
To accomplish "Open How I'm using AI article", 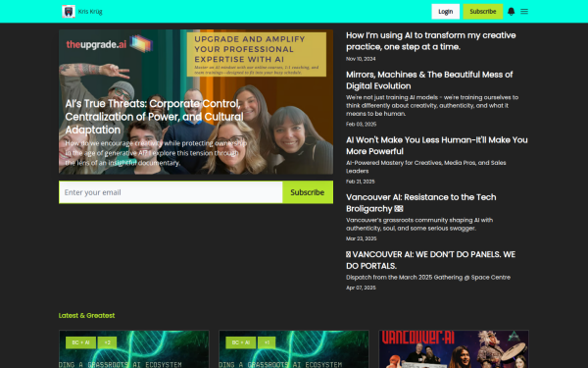I will [x=430, y=41].
